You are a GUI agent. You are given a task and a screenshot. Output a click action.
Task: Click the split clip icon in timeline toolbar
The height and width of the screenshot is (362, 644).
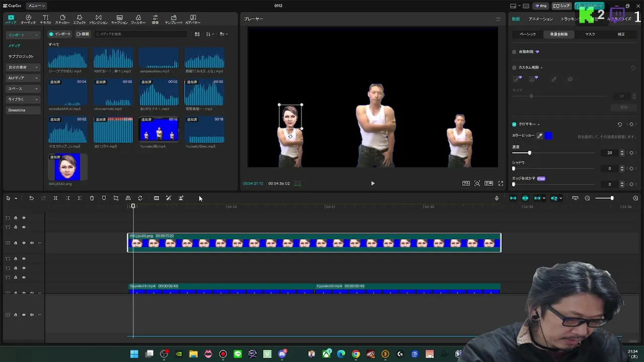(x=55, y=198)
